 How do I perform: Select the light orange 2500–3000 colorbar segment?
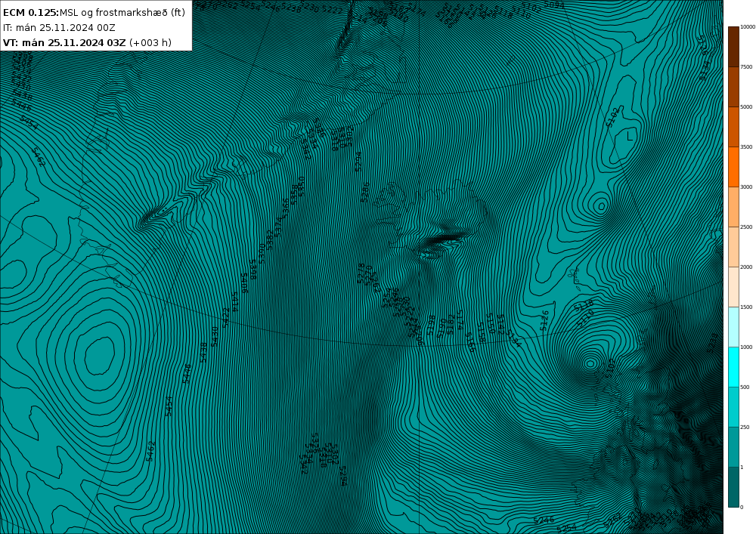[733, 206]
